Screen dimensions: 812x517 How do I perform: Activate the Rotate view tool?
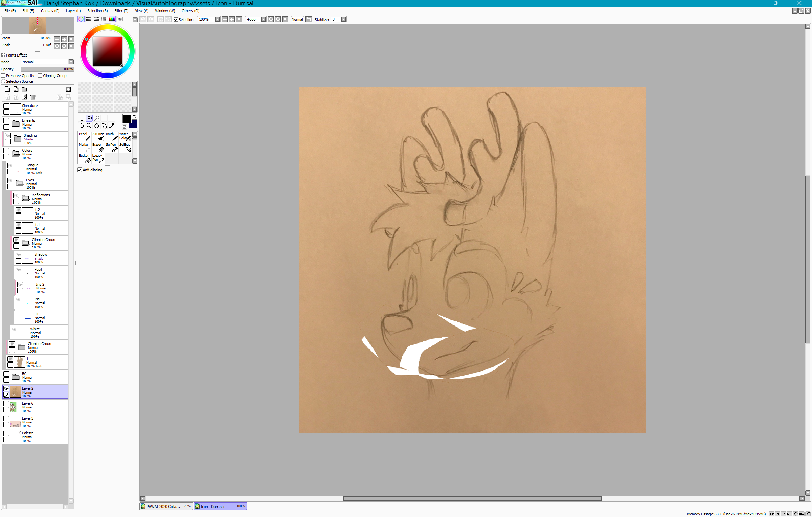(97, 126)
